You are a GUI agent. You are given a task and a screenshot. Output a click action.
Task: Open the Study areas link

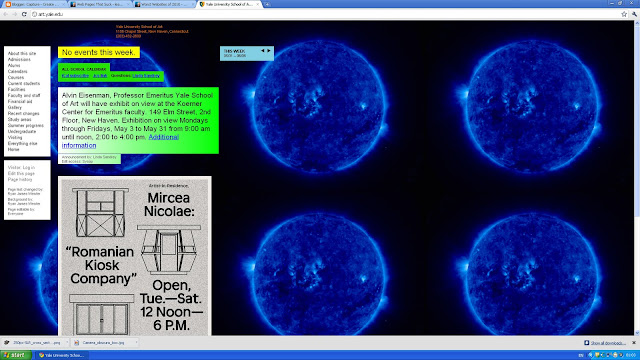(x=19, y=120)
